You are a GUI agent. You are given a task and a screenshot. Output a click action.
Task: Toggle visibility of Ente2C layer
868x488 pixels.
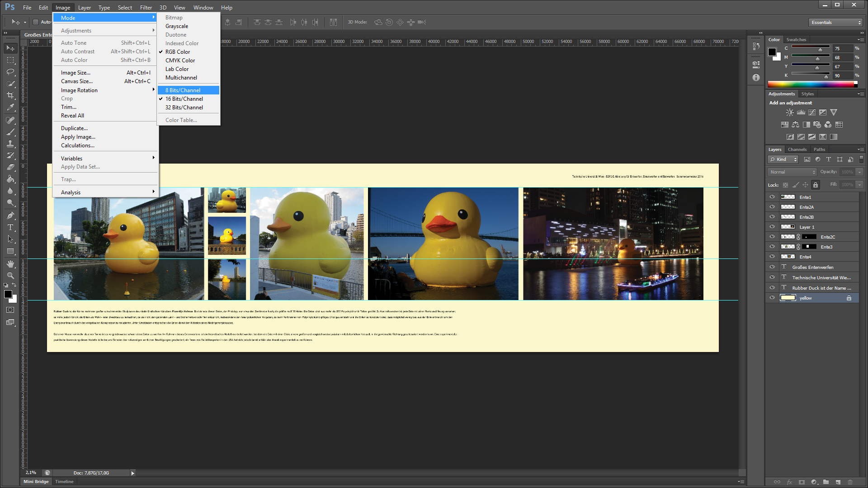click(x=772, y=237)
